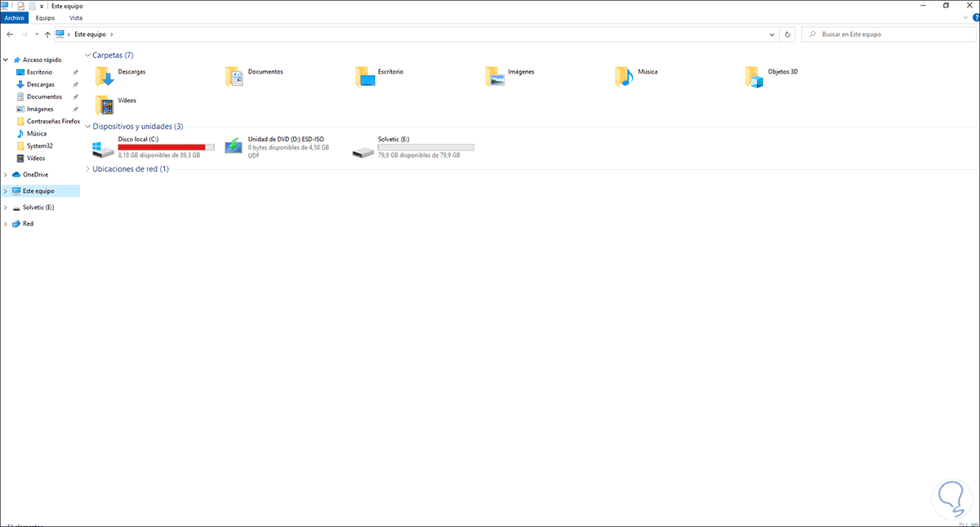
Task: Open Customize Quick Access Toolbar dropdown
Action: [42, 6]
